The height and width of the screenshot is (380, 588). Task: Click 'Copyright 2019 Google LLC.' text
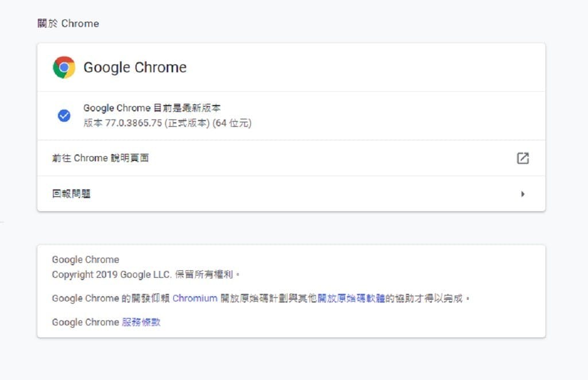coord(112,274)
